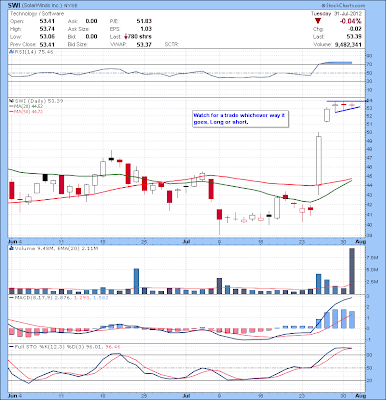Click the small icon before the RSI(14) legend

tap(11, 52)
